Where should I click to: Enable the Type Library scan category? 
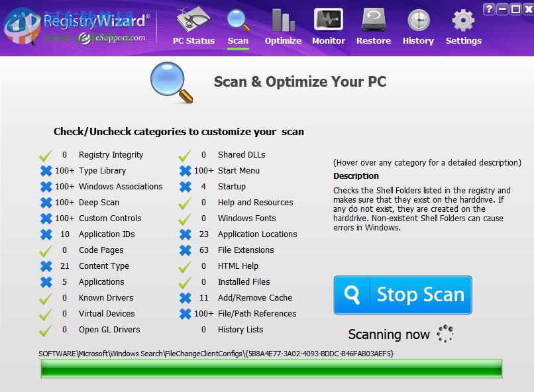pyautogui.click(x=46, y=170)
